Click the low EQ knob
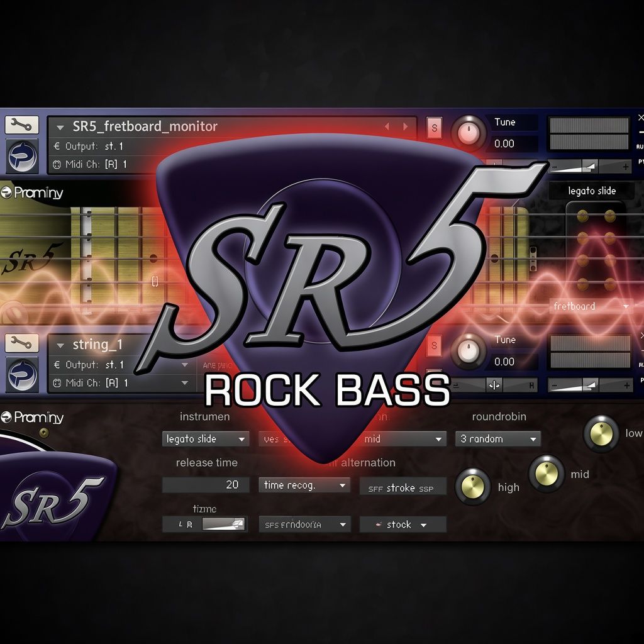 point(601,434)
